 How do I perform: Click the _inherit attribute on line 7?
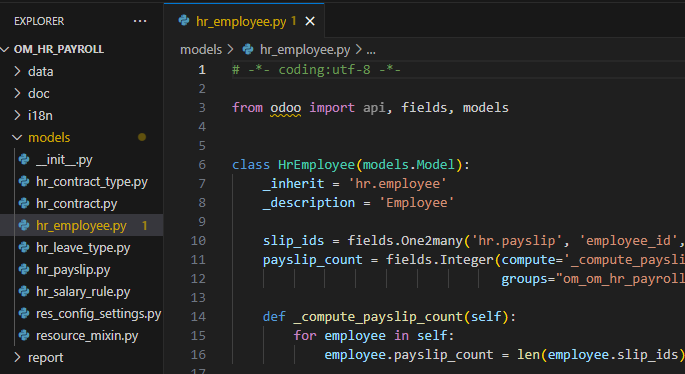click(294, 184)
